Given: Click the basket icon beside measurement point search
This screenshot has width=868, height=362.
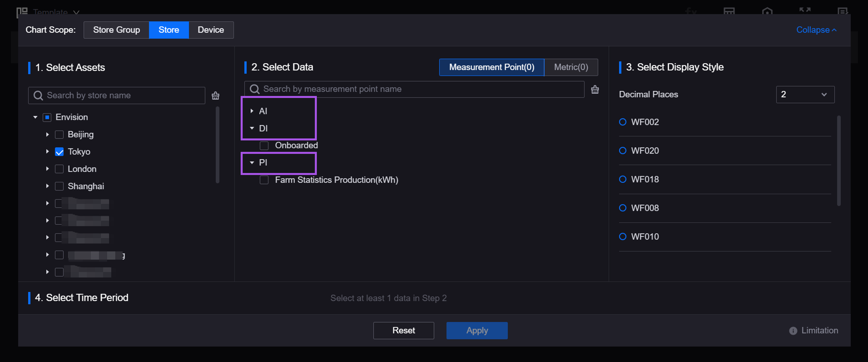Looking at the screenshot, I should pyautogui.click(x=595, y=89).
